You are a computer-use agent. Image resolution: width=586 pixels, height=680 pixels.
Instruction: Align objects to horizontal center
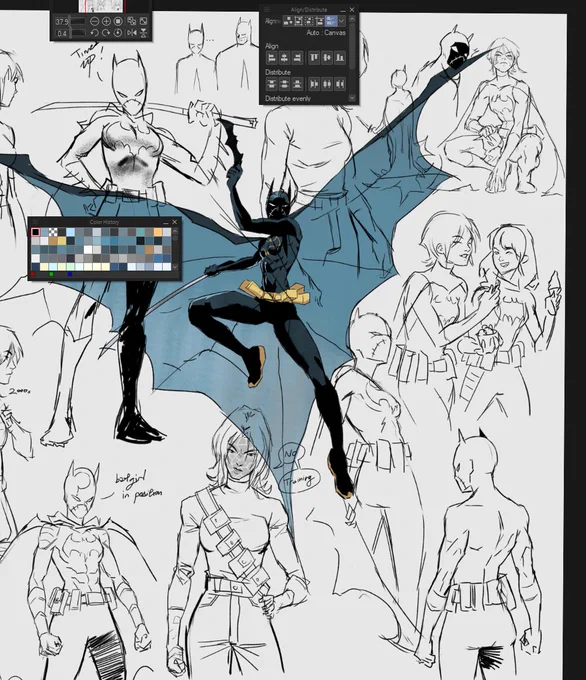point(285,58)
